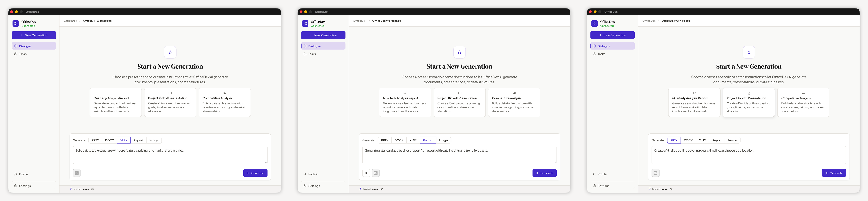Click the OfficeDex logo icon in the left window

(x=16, y=24)
